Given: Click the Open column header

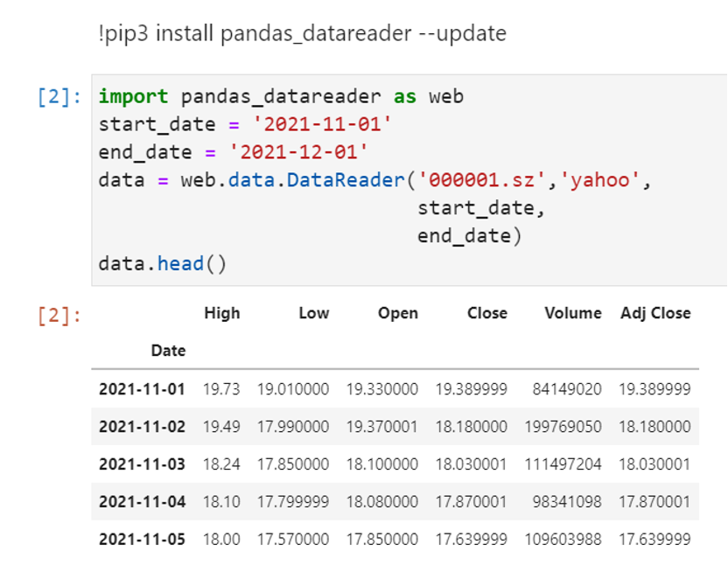Looking at the screenshot, I should [398, 313].
